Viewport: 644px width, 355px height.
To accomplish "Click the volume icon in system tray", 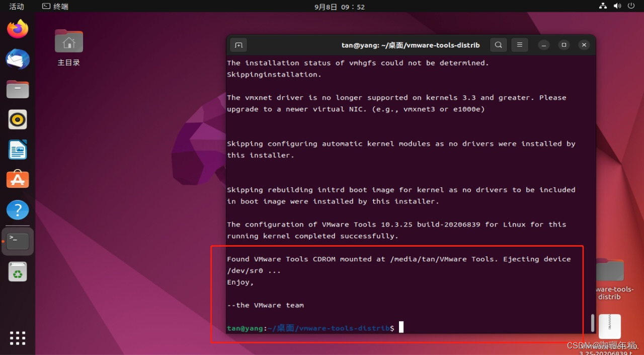I will (618, 6).
